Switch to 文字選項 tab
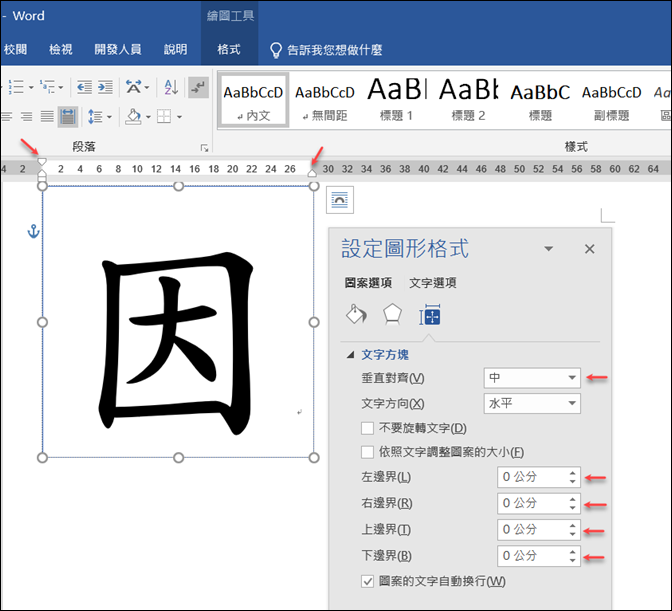 coord(433,283)
